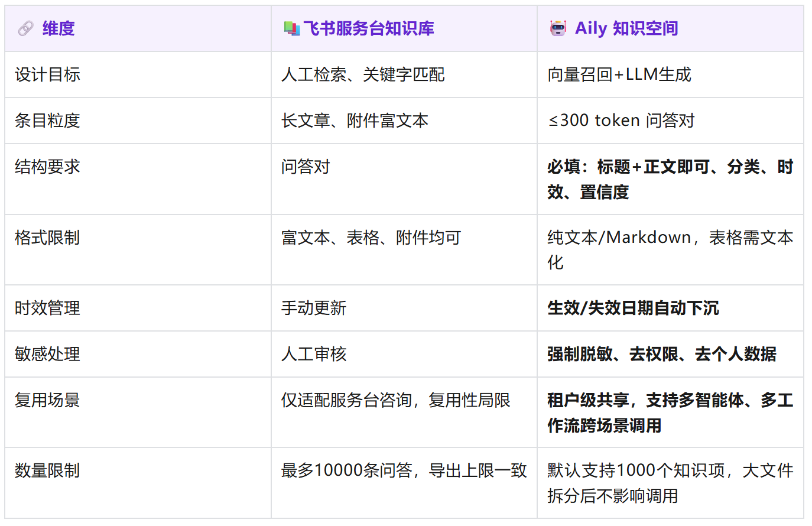Image resolution: width=812 pixels, height=526 pixels.
Task: Click the books icon before 飞书服务台知识库
Action: [x=291, y=28]
